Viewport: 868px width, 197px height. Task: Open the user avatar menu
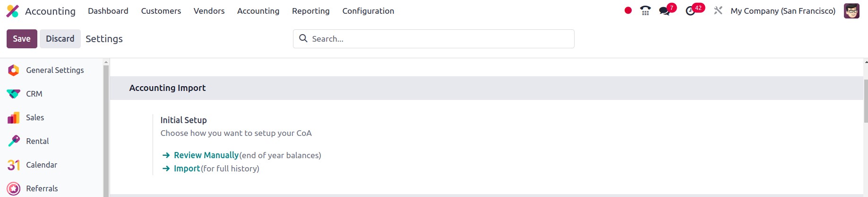pos(851,10)
